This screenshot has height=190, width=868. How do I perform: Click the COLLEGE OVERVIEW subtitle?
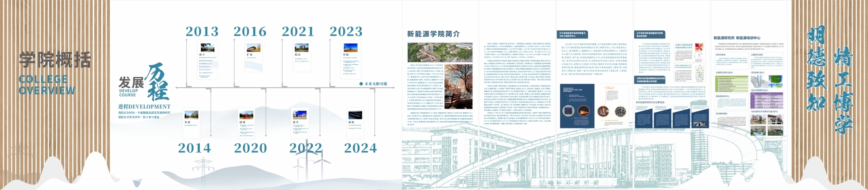47,85
